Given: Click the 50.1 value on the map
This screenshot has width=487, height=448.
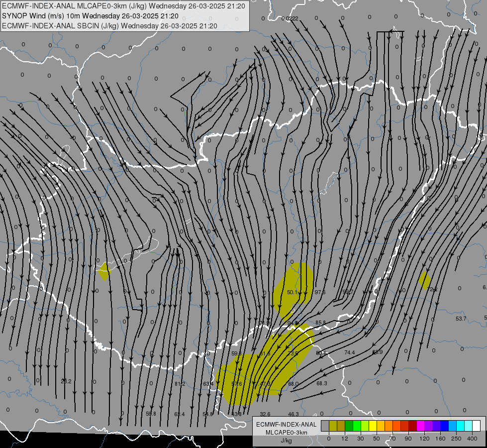Looking at the screenshot, I should (x=292, y=292).
